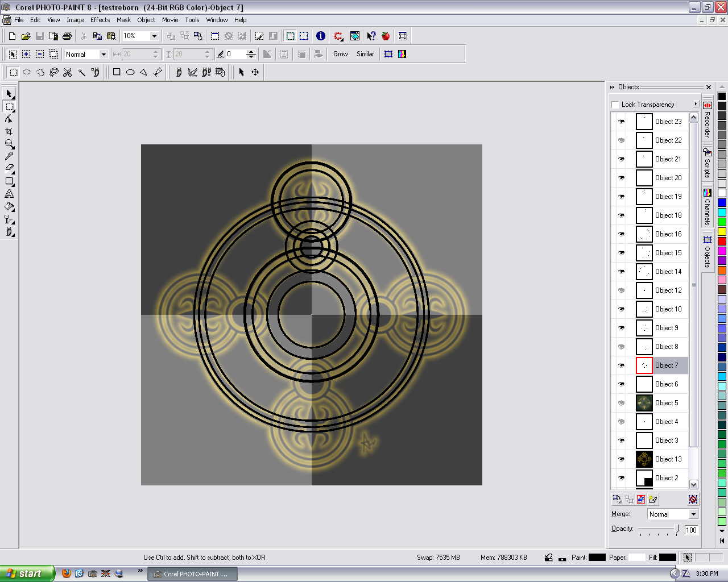
Task: Increase the feather value stepper
Action: click(251, 52)
